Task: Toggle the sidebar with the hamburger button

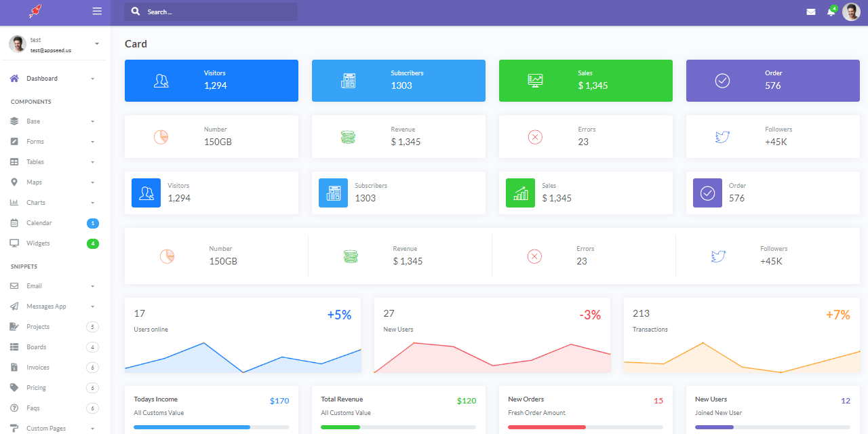Action: pyautogui.click(x=97, y=12)
